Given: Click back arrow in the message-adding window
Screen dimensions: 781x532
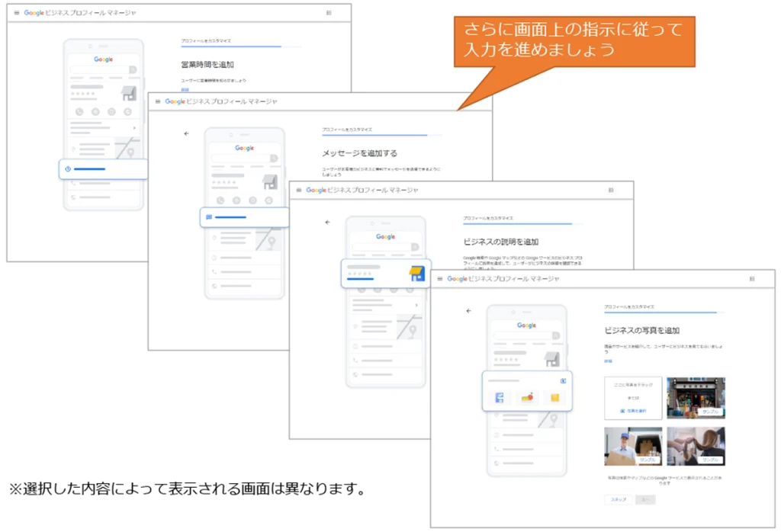Looking at the screenshot, I should click(x=186, y=133).
